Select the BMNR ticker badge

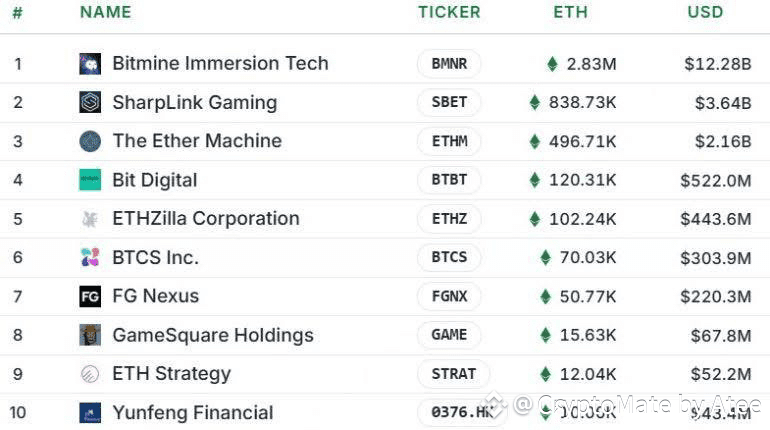(449, 64)
